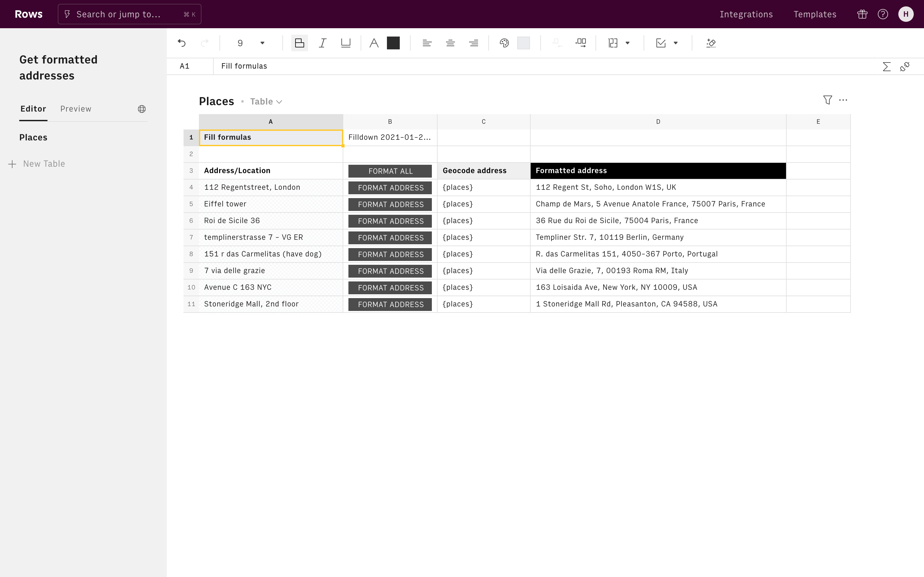Align cell text to center
The height and width of the screenshot is (577, 924).
(x=450, y=43)
